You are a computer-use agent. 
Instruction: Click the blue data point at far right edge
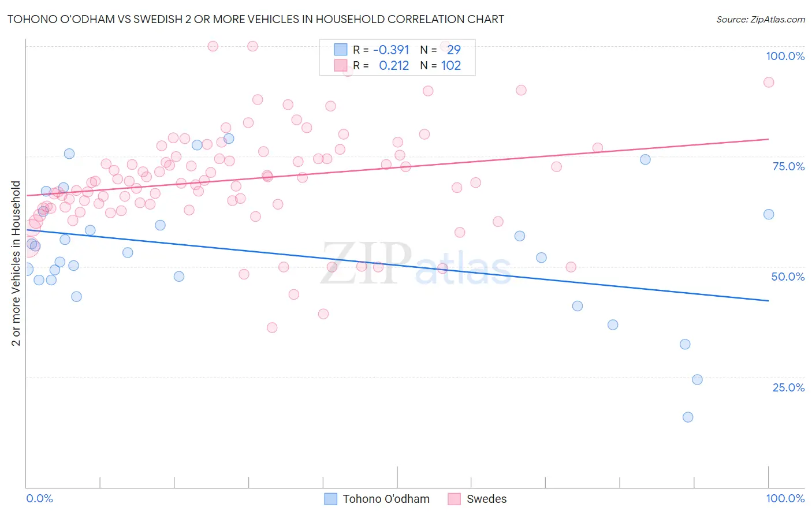point(769,214)
